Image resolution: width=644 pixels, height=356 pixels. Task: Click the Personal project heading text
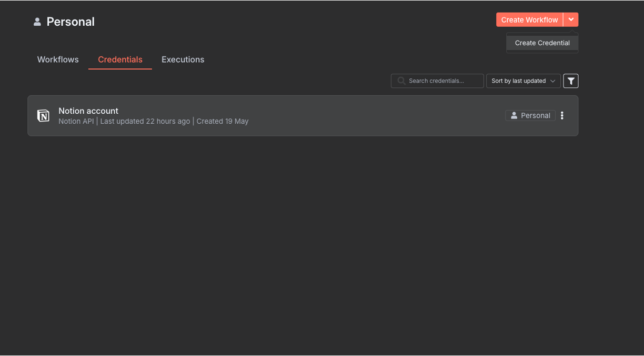tap(71, 22)
